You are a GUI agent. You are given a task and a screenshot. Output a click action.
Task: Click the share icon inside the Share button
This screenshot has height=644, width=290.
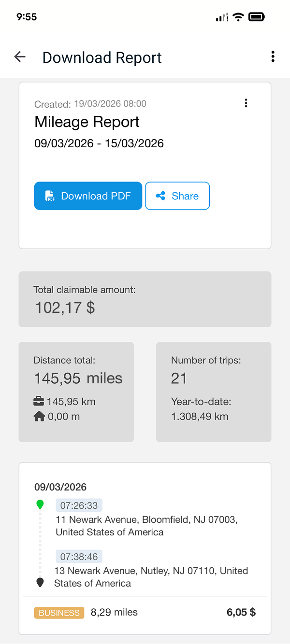coord(160,196)
